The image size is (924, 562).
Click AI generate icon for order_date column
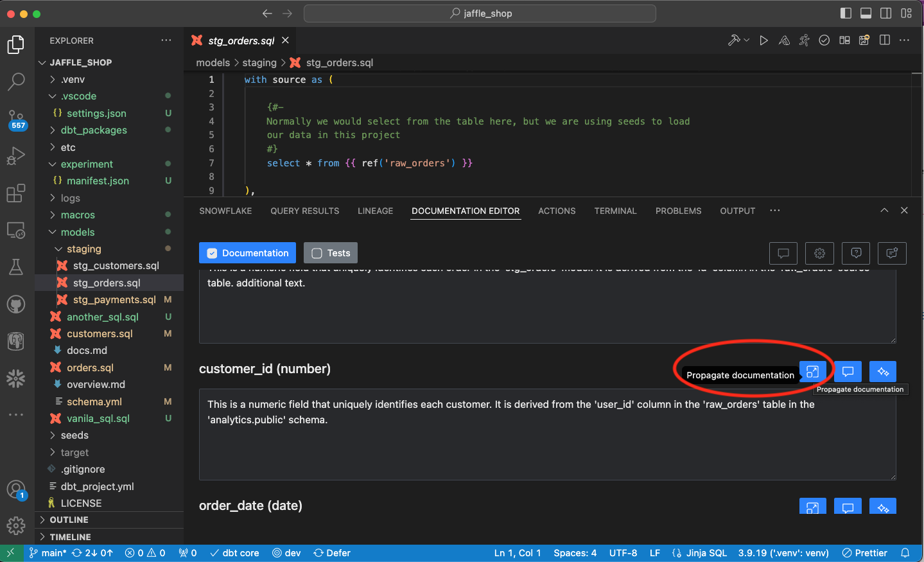pyautogui.click(x=883, y=507)
